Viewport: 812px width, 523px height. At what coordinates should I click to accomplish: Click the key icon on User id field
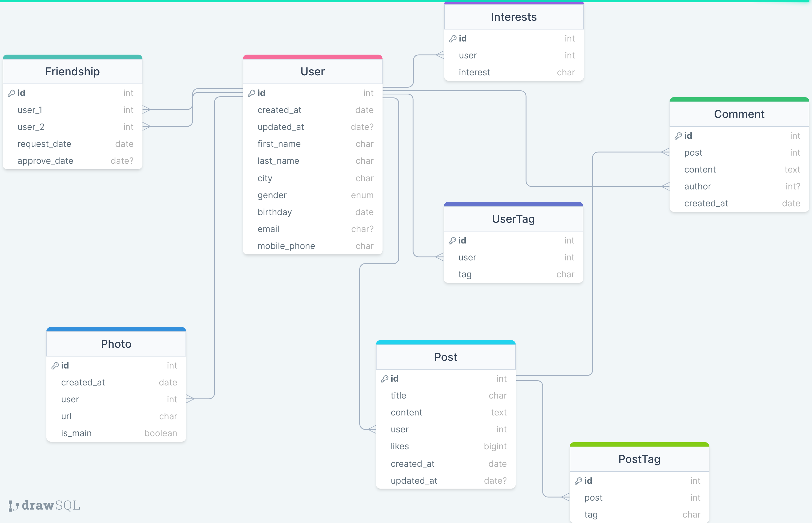[x=252, y=93]
